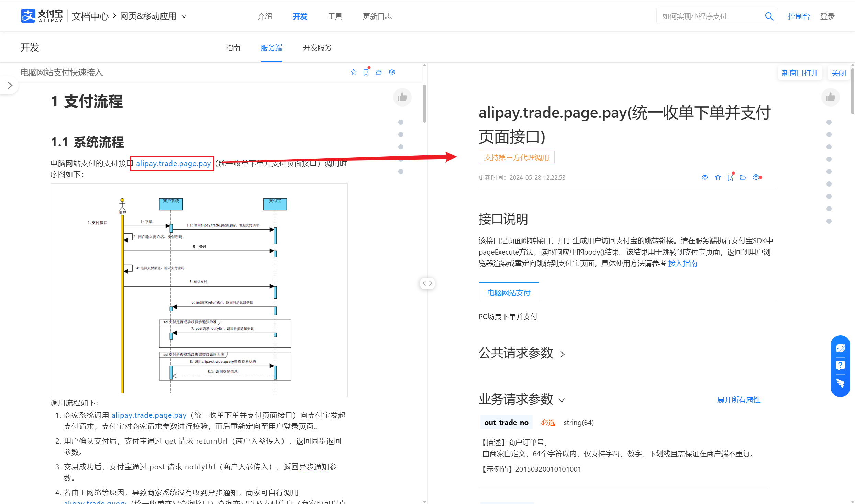Click the folder icon in left panel header
The width and height of the screenshot is (855, 504).
pos(378,72)
